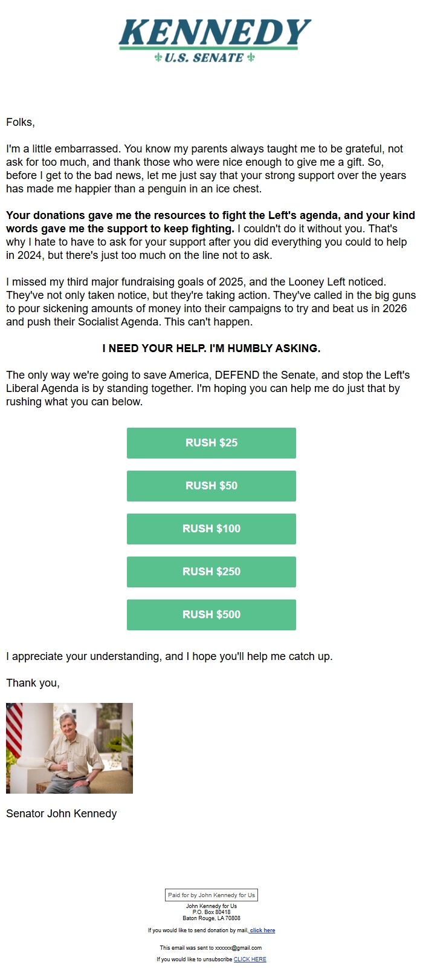The height and width of the screenshot is (980, 423).
Task: Click the U.S. SENATE text in the logo
Action: (x=204, y=58)
